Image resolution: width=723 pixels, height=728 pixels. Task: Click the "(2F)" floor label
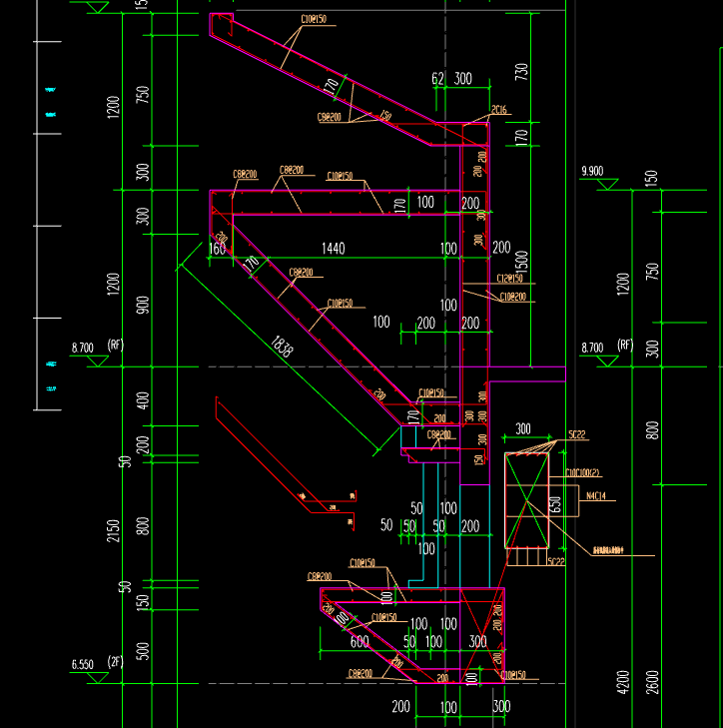115,662
